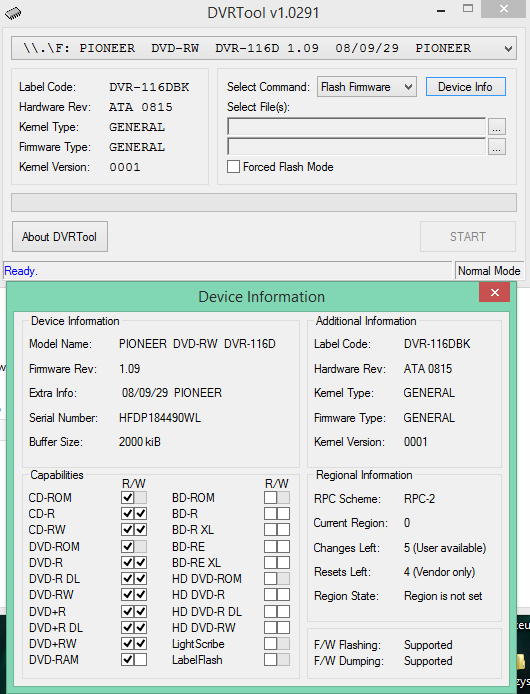Viewport: 530px width, 694px height.
Task: Click Region State value Region is not set
Action: pyautogui.click(x=443, y=596)
